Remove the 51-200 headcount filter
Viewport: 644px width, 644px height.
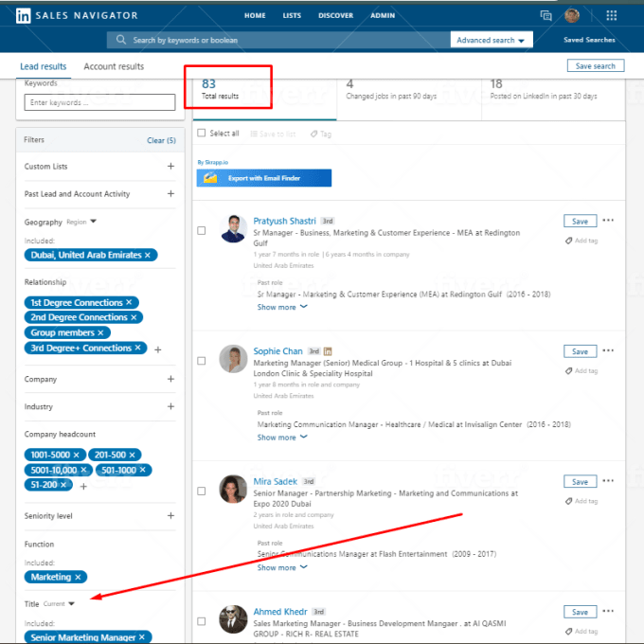[63, 485]
